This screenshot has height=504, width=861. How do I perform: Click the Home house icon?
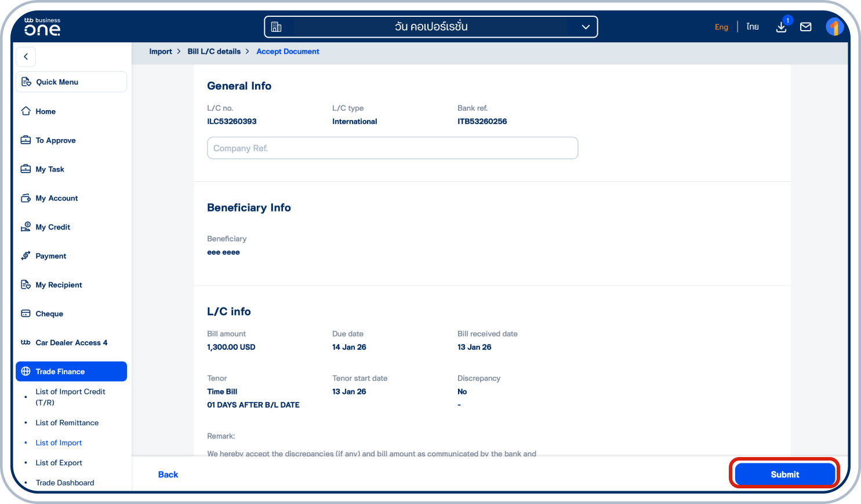26,111
